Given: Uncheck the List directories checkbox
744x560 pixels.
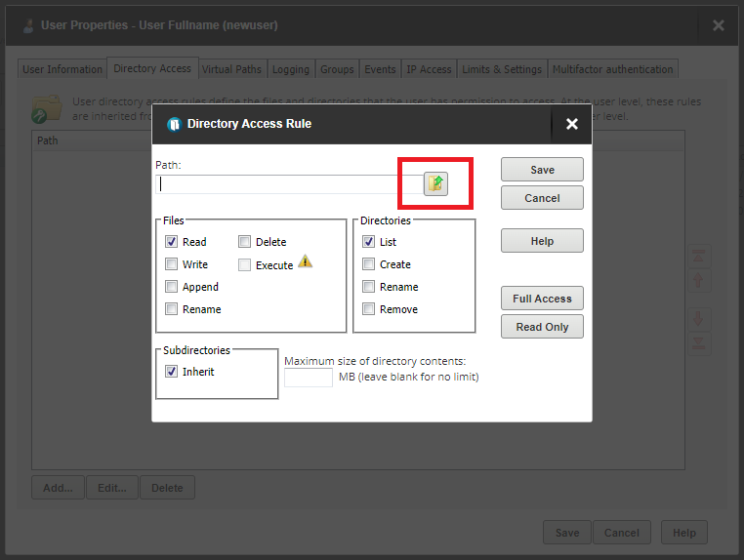Looking at the screenshot, I should click(369, 242).
